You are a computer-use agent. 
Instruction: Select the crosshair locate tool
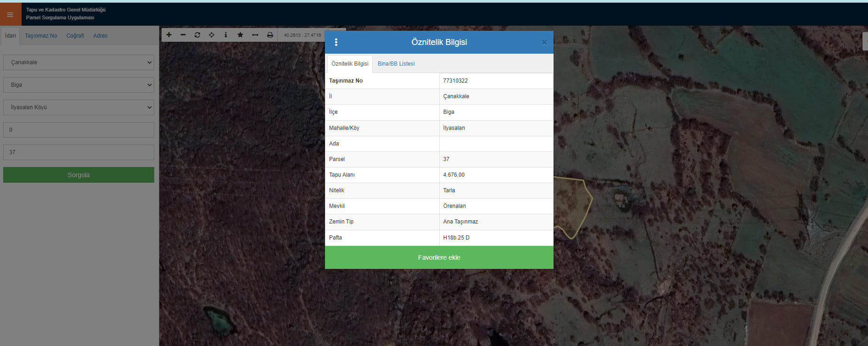pos(212,35)
